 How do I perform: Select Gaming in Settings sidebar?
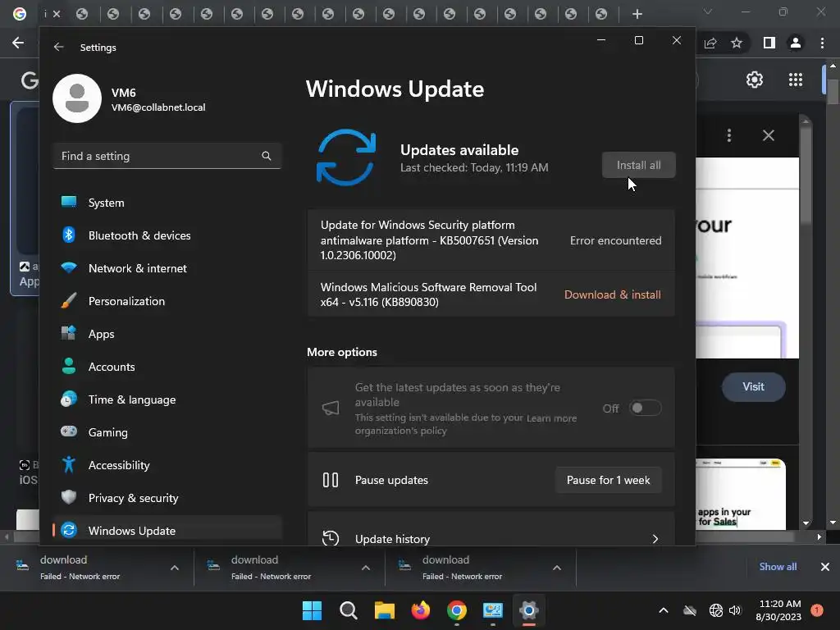167,432
